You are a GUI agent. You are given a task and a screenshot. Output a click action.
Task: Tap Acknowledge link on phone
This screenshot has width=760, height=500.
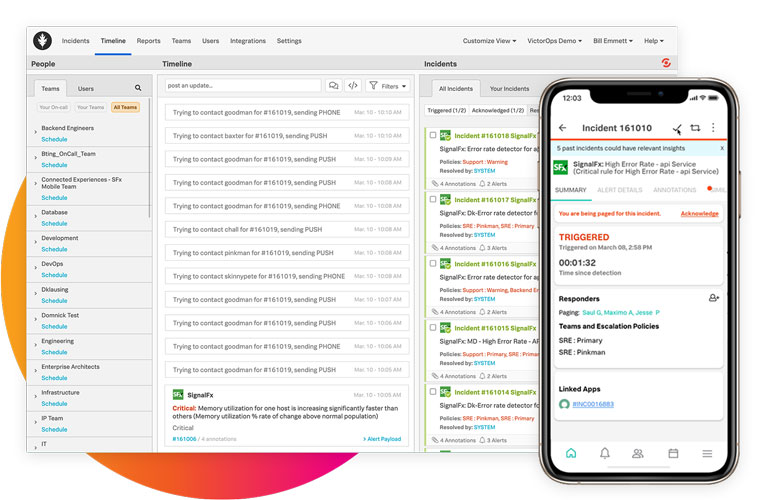(699, 213)
